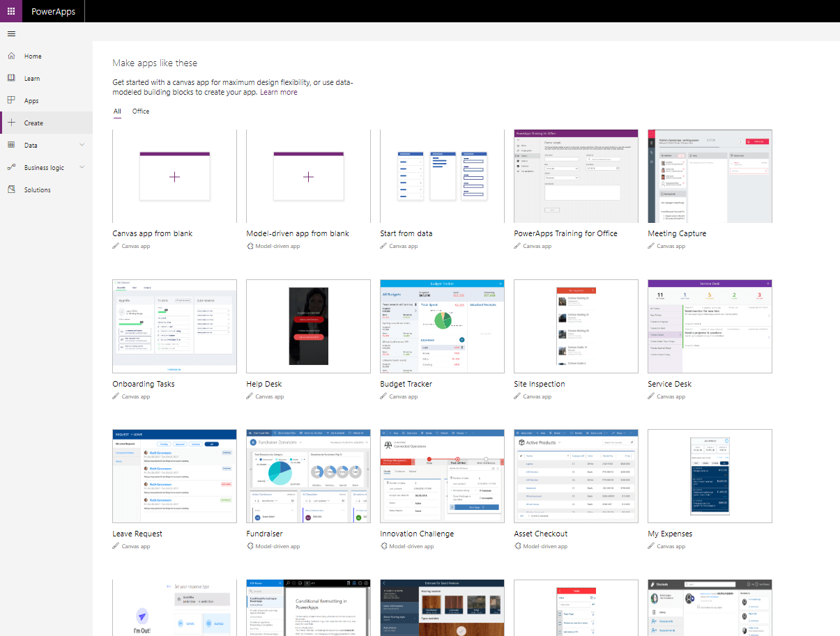Click pencil icon under Onboarding Tasks
This screenshot has height=636, width=840.
[x=116, y=396]
